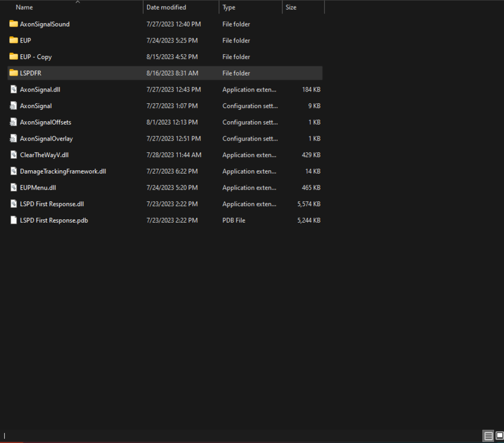This screenshot has height=443, width=504.
Task: Select the AxonSignal configuration settings icon
Action: 13,106
